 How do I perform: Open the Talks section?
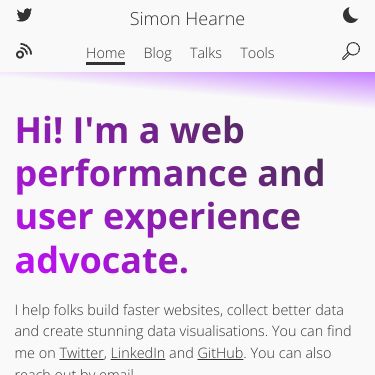click(x=206, y=53)
